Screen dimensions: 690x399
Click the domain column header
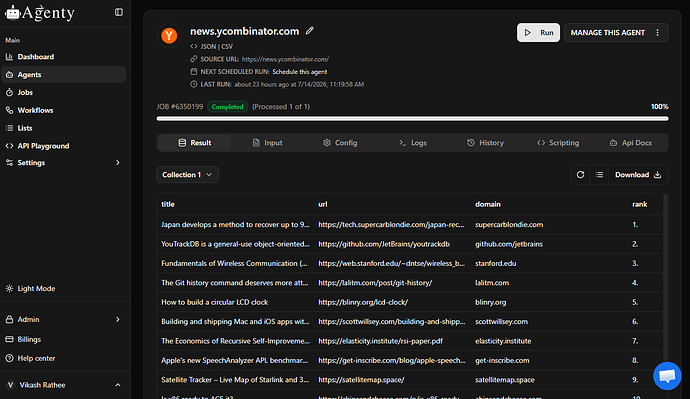point(488,204)
